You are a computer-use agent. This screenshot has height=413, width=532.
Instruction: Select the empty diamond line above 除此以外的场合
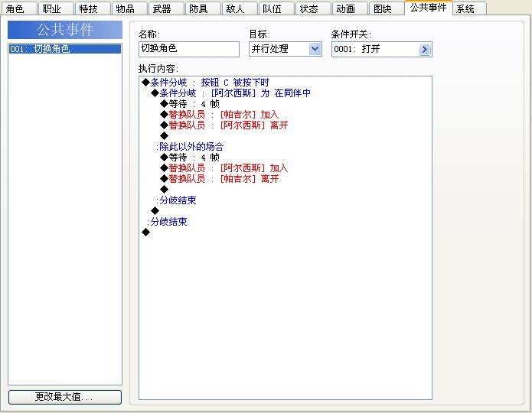165,136
